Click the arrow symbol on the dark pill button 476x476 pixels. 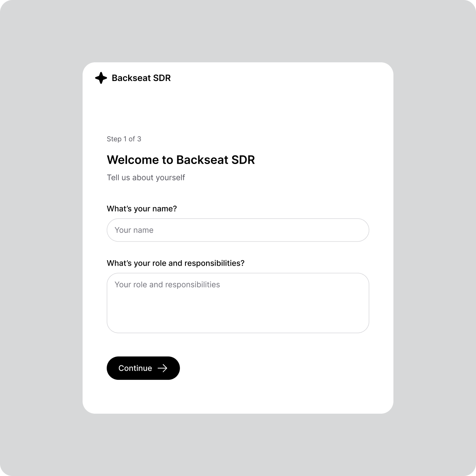click(x=162, y=368)
